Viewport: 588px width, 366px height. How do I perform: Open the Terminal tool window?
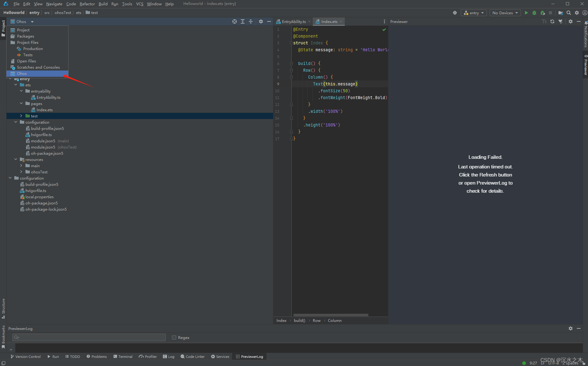(x=123, y=356)
